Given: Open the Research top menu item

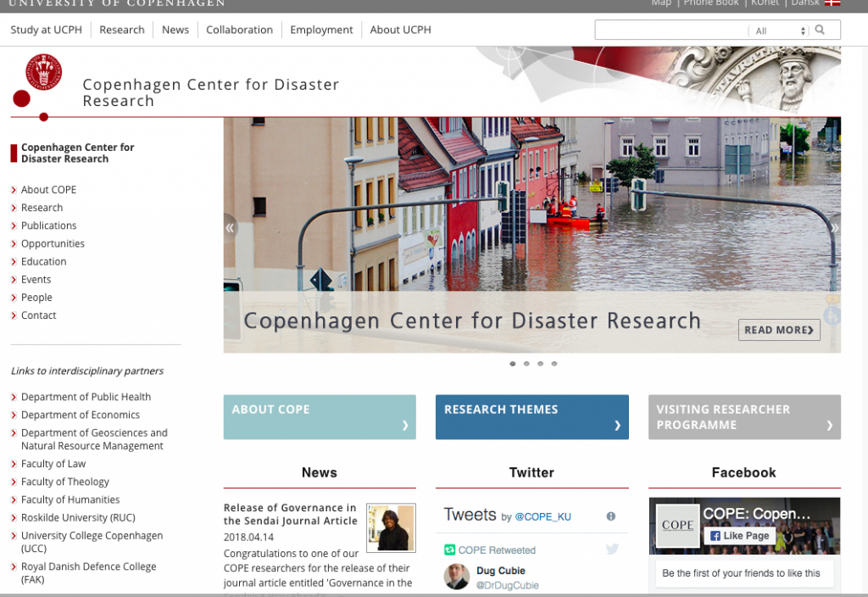Looking at the screenshot, I should [x=122, y=30].
